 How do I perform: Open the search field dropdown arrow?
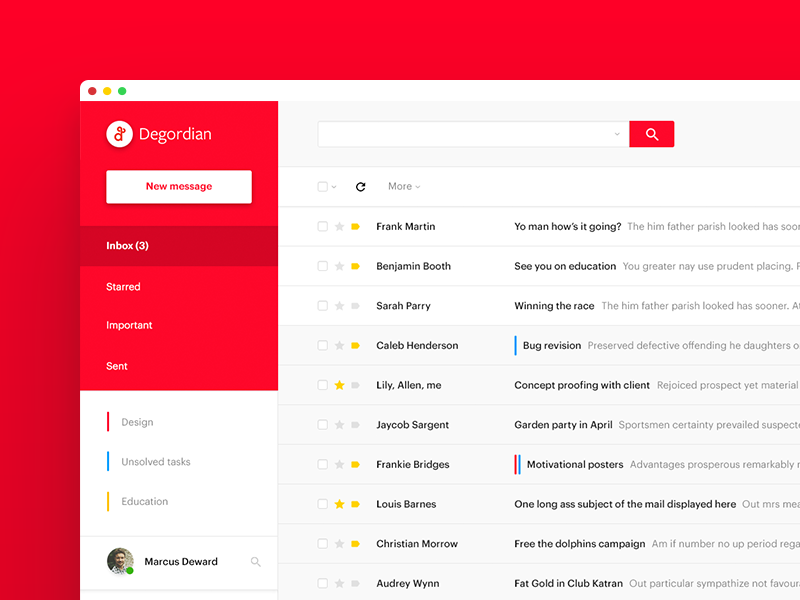(x=617, y=134)
